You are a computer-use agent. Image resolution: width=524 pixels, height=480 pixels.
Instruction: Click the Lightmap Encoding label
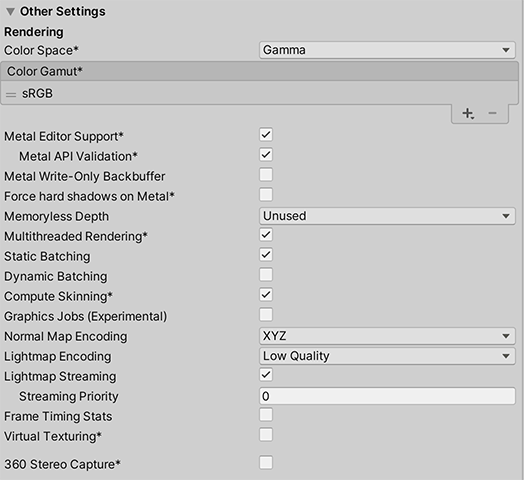(x=57, y=356)
